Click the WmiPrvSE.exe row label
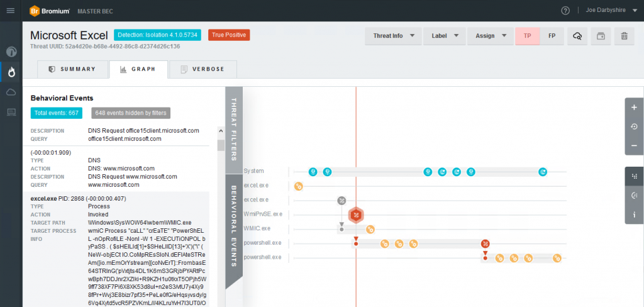The image size is (644, 307). [x=263, y=214]
